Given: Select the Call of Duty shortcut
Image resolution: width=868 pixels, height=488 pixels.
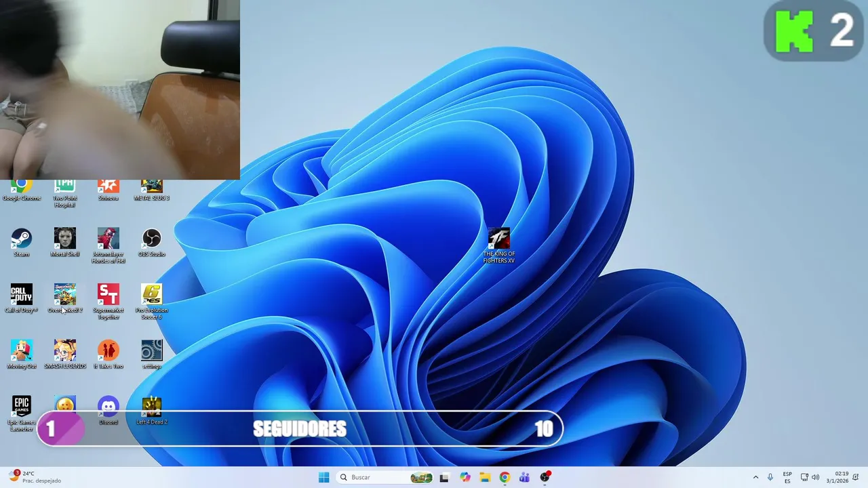Looking at the screenshot, I should click(x=22, y=299).
